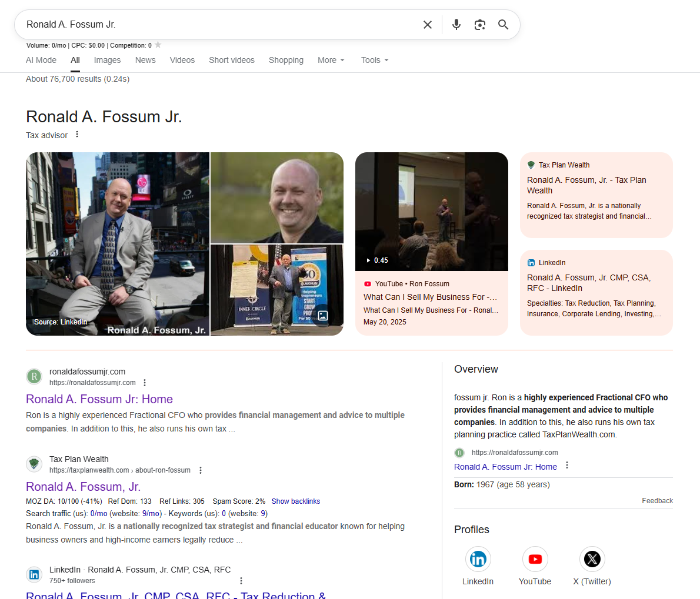Click the https://ronaldafossumjr.com URL in Overview
The height and width of the screenshot is (599, 700).
(x=515, y=453)
